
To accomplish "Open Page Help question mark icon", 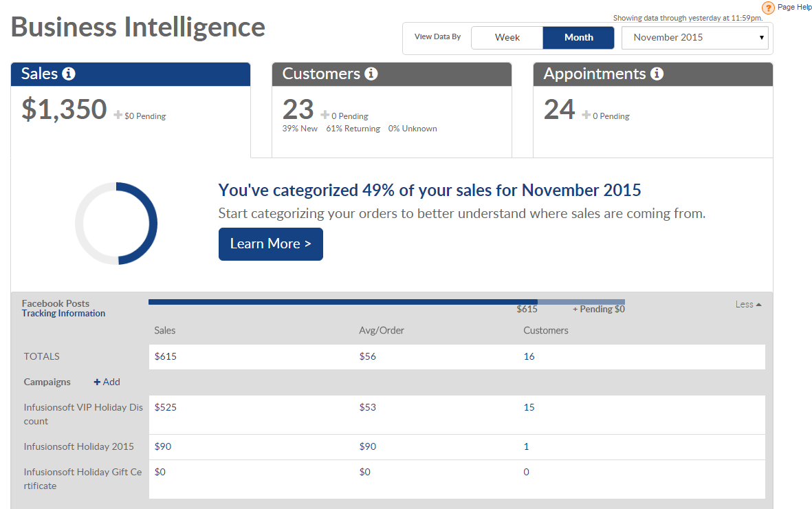I will [769, 8].
